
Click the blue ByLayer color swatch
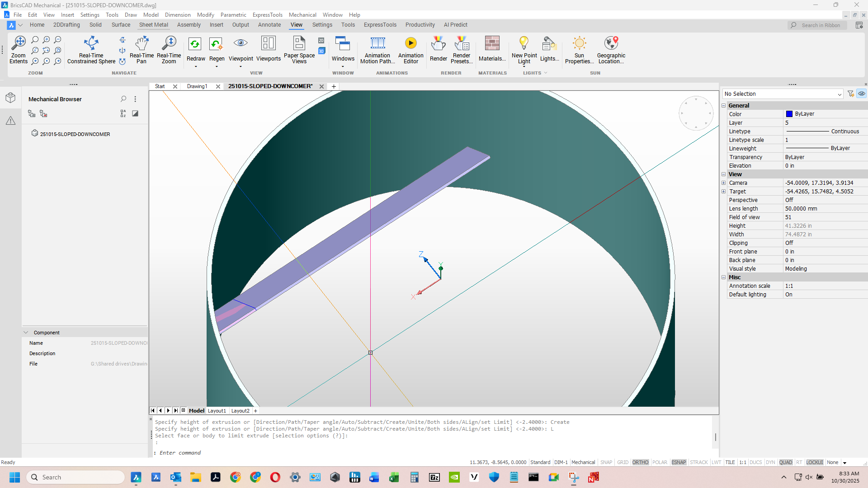pyautogui.click(x=789, y=114)
